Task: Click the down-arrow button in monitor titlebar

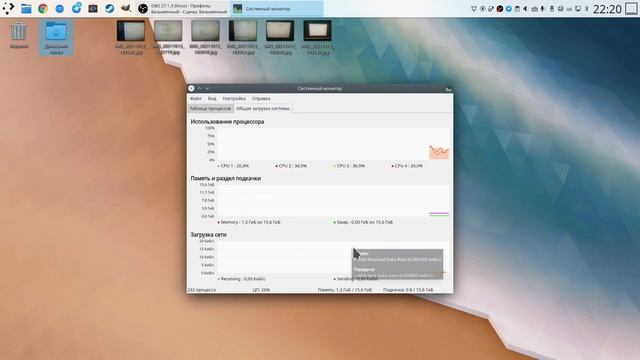Action: (x=207, y=88)
